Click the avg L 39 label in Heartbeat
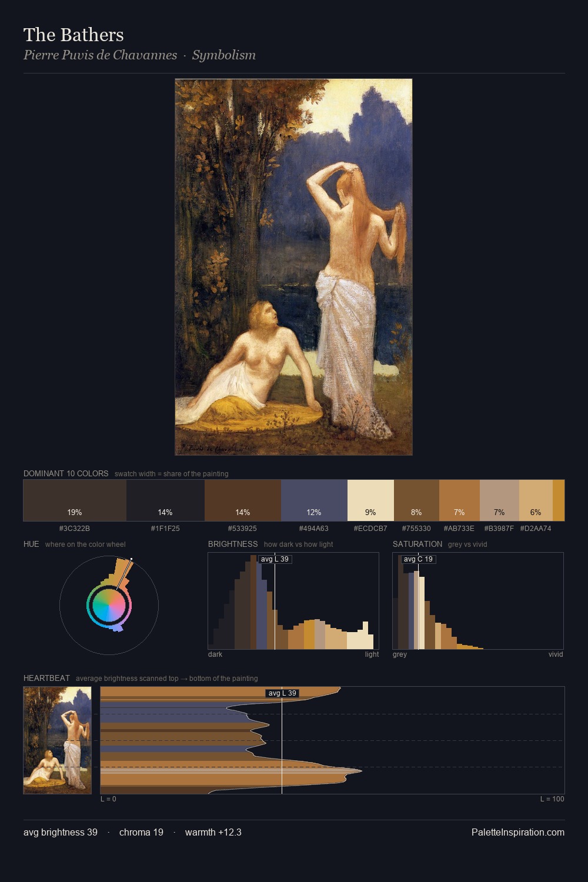Screen dimensions: 588x882 pos(282,693)
